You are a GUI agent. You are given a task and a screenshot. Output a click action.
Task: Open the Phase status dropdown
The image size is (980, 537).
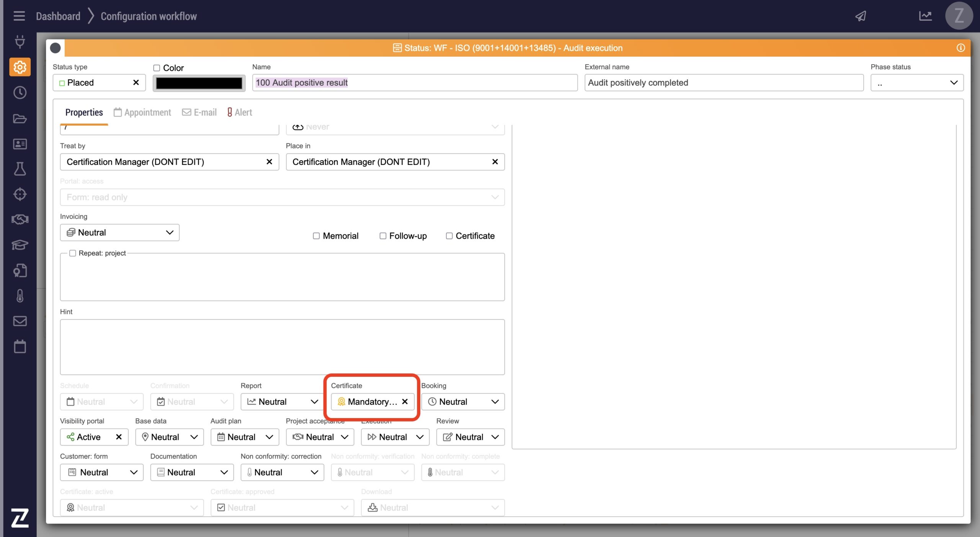coord(917,83)
